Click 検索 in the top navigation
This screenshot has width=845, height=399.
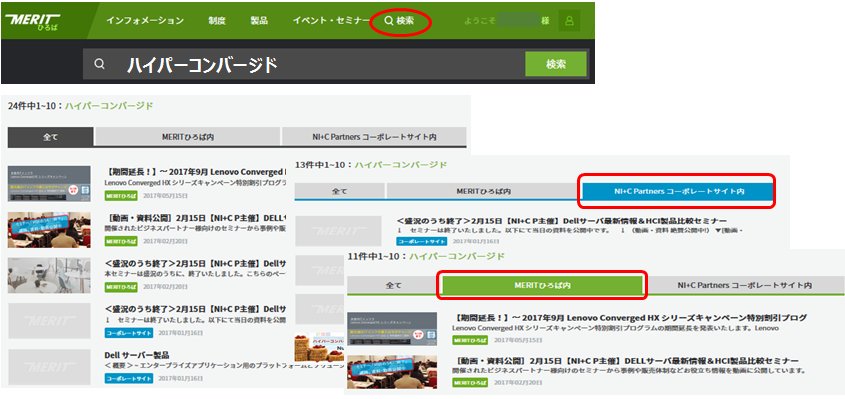tap(399, 21)
